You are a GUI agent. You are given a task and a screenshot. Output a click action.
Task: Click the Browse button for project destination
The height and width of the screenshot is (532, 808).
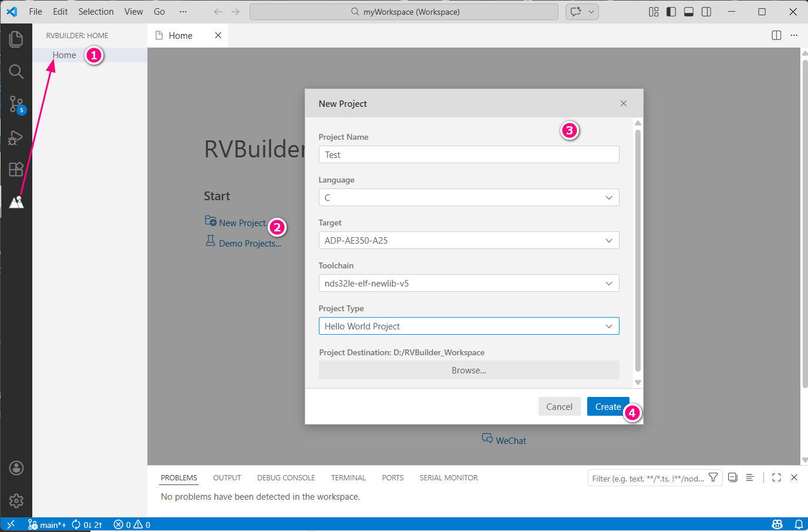469,370
